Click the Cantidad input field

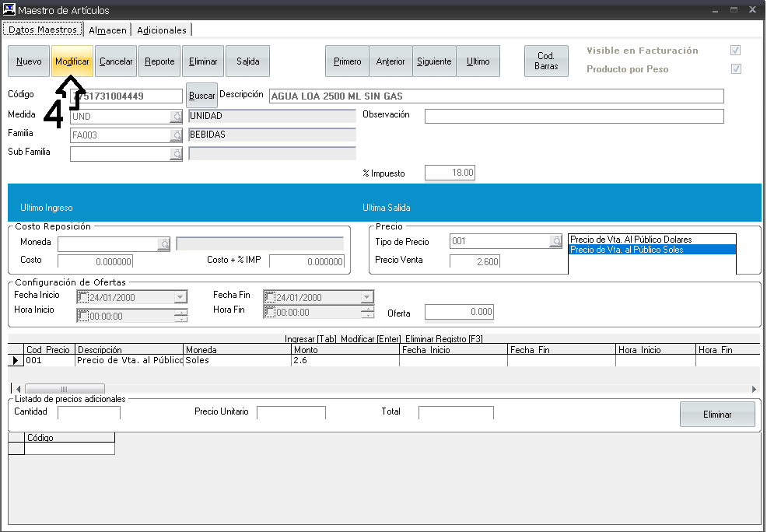[89, 413]
